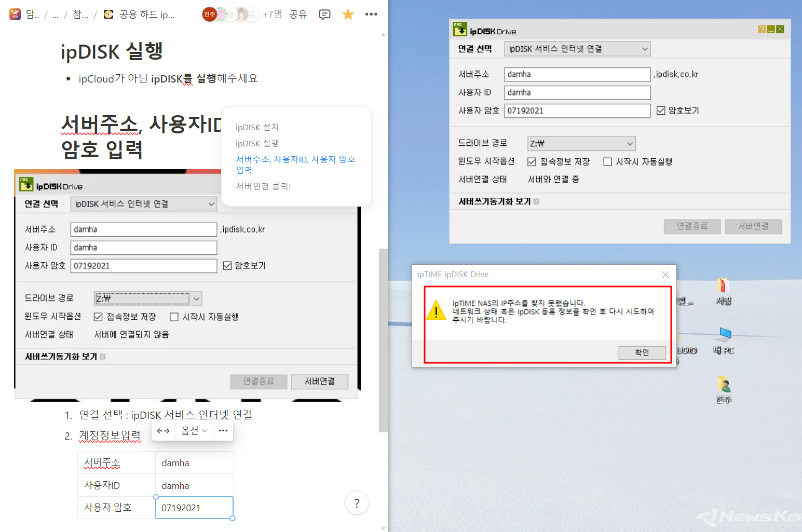Click the 공유 share button

pos(298,15)
